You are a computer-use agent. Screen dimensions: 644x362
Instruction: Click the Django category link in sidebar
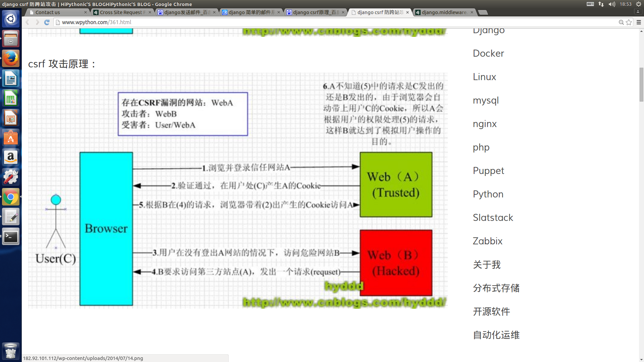click(489, 29)
